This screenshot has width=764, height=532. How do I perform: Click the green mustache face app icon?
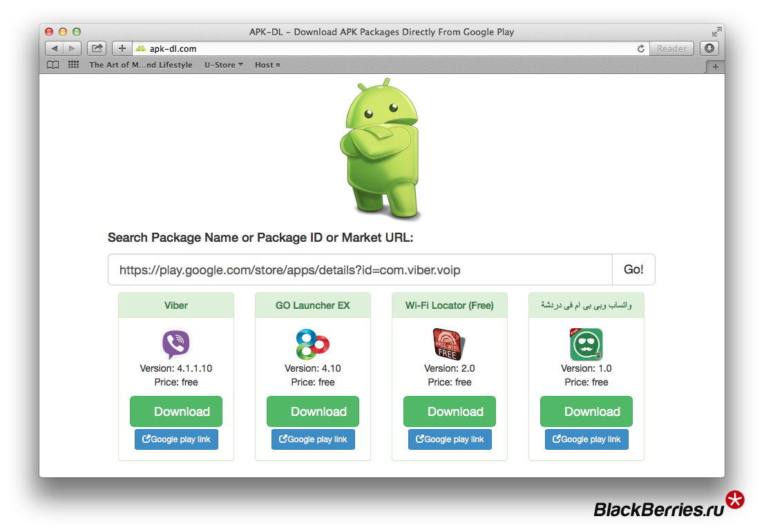pyautogui.click(x=586, y=344)
